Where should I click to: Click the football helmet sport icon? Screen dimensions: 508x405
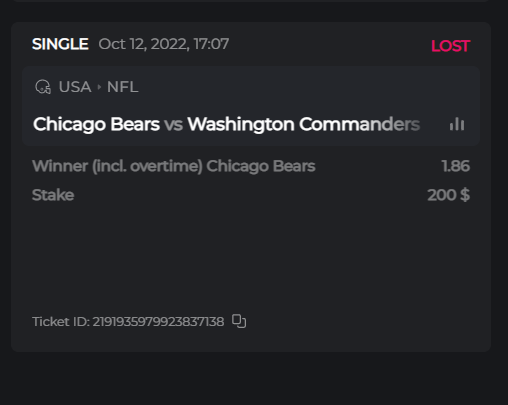43,87
